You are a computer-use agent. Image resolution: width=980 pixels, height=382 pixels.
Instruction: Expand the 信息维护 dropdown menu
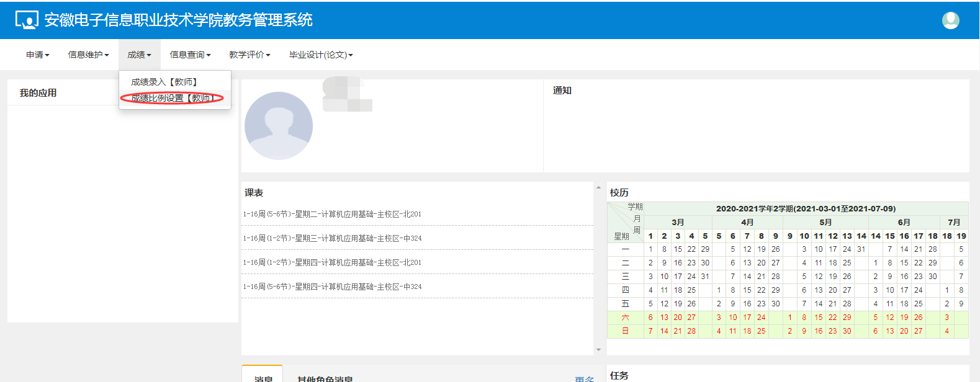coord(88,55)
